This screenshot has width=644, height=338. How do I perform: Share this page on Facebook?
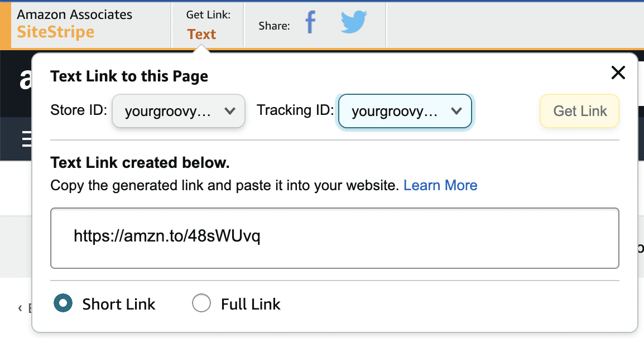click(x=310, y=23)
